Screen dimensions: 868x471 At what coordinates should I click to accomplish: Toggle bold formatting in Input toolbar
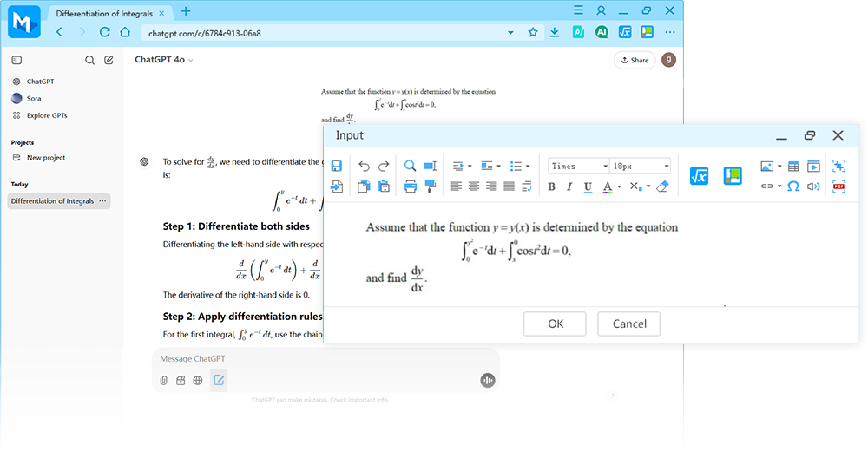point(551,186)
